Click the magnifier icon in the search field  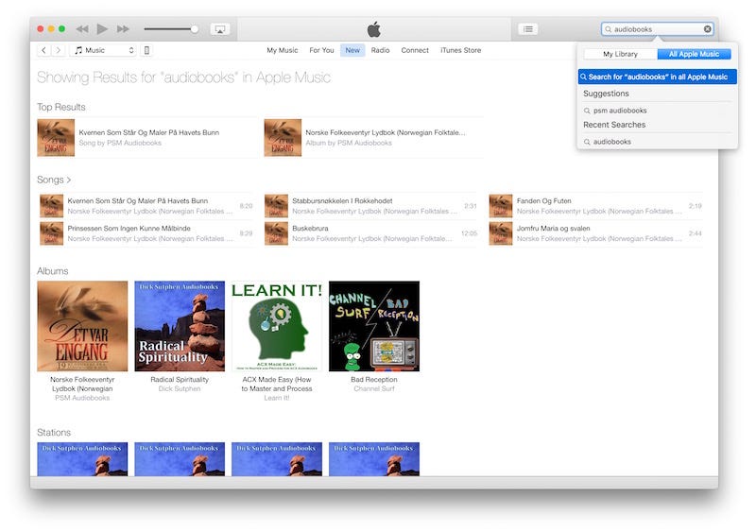click(x=608, y=29)
